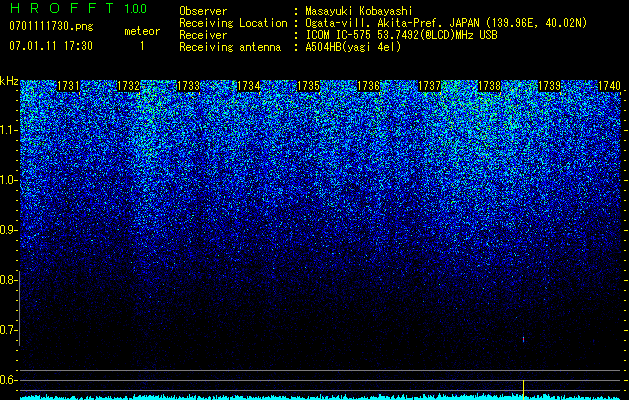Click the HROFFT 1.0.0 title text
This screenshot has height=400, width=629.
[x=78, y=8]
